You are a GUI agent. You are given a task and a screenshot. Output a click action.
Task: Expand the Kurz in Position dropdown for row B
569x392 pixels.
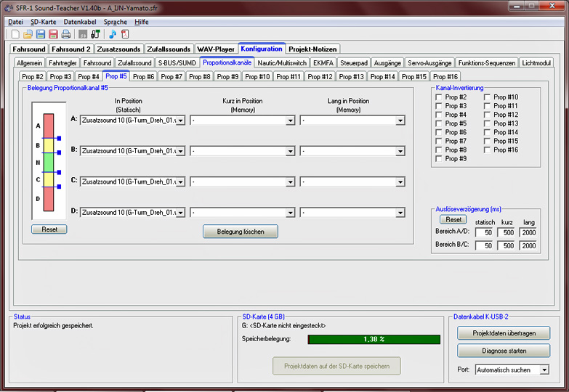pyautogui.click(x=291, y=151)
